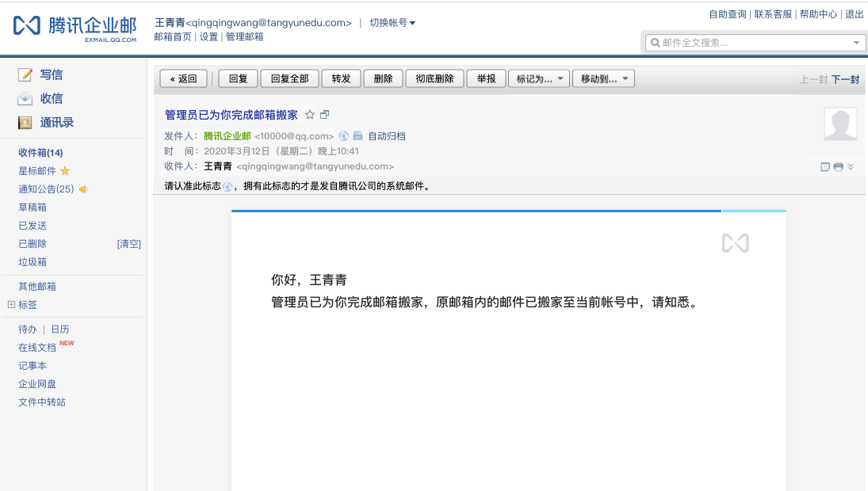Image resolution: width=868 pixels, height=491 pixels.
Task: Click the sender avatar thumbnail
Action: [840, 124]
